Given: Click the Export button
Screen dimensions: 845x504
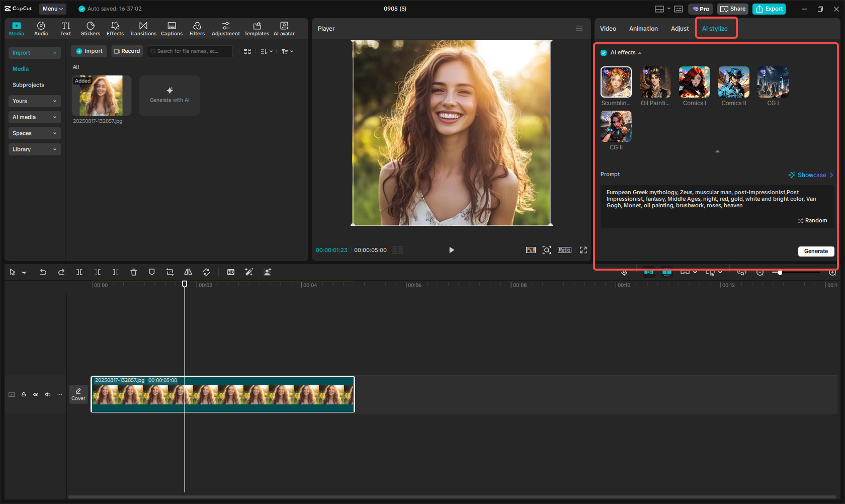Looking at the screenshot, I should (x=769, y=9).
